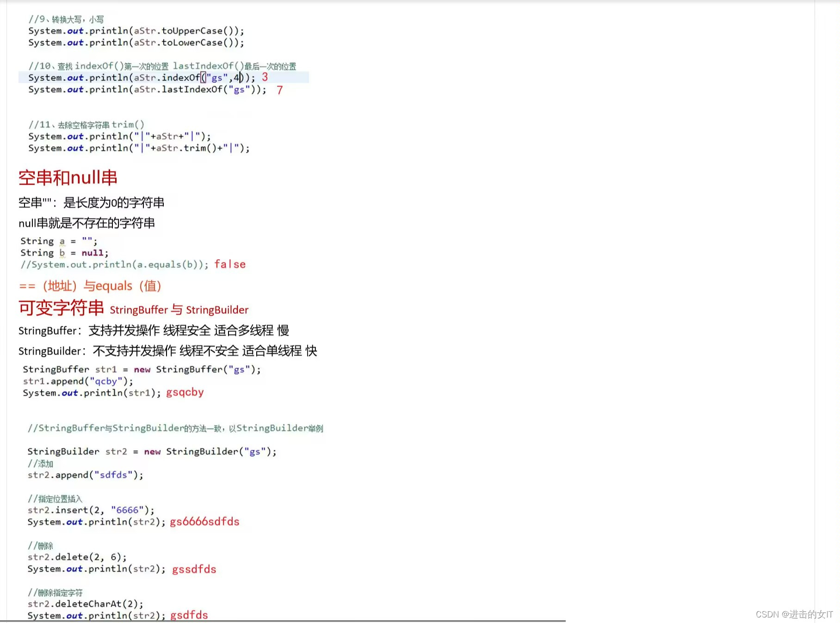Click the red 'gsdfds' output
This screenshot has height=623, width=840.
click(189, 615)
